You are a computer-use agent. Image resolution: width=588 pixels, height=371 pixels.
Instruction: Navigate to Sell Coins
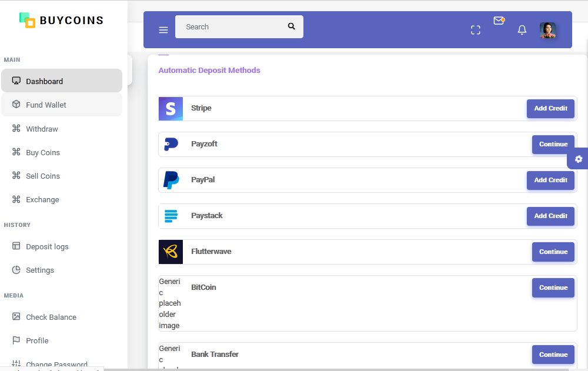tap(62, 176)
